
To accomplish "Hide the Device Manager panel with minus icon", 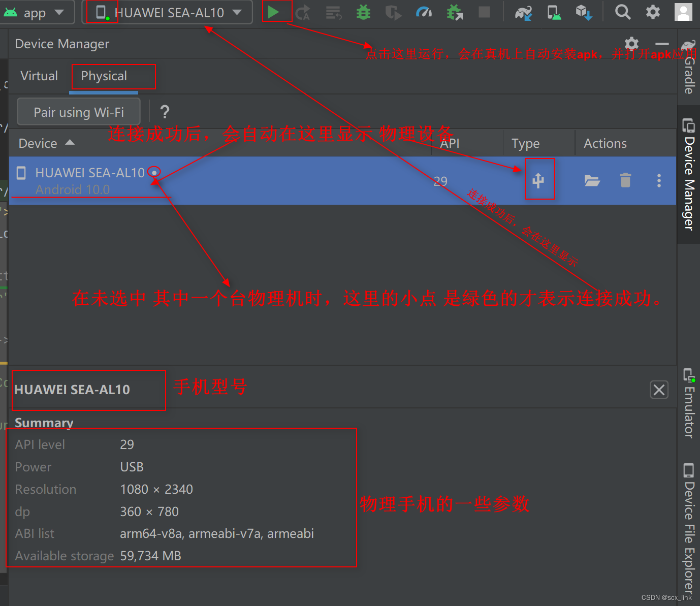I will (x=662, y=44).
